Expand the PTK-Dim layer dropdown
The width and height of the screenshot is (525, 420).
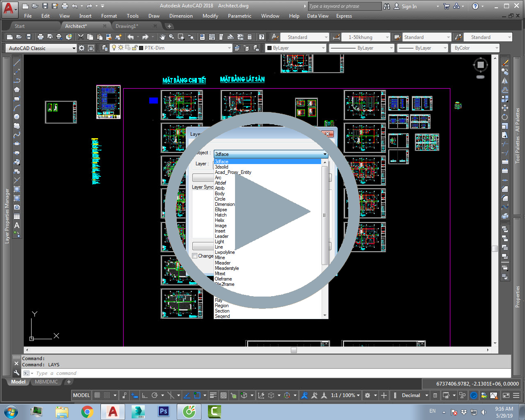pos(229,48)
